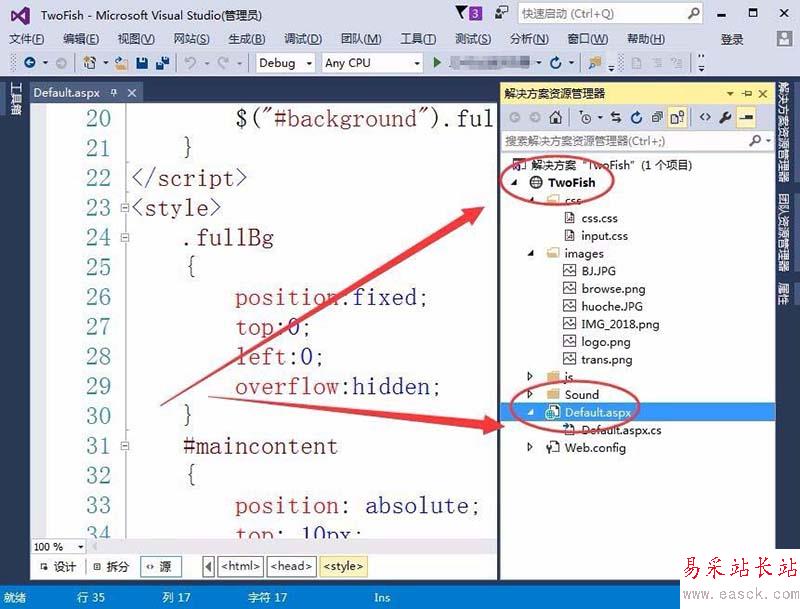Open the 帮助(H) menu
This screenshot has width=800, height=609.
[646, 39]
